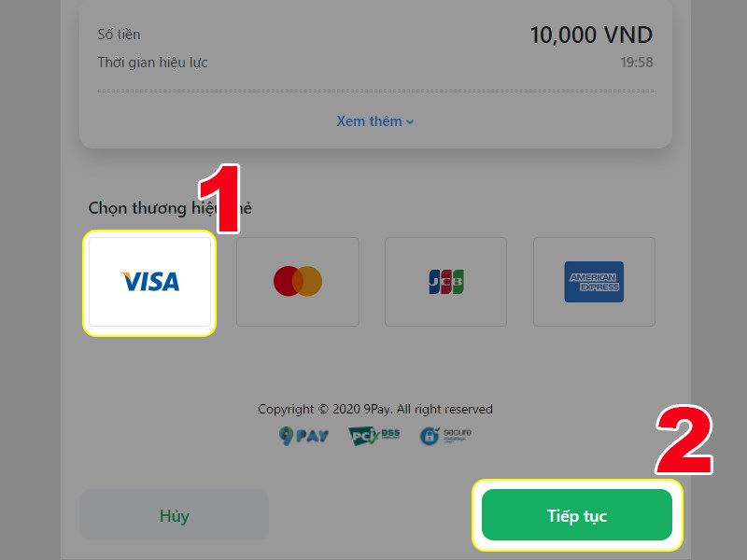Screen dimensions: 747x560
Task: Click the 19:58 countdown timer
Action: coord(637,63)
